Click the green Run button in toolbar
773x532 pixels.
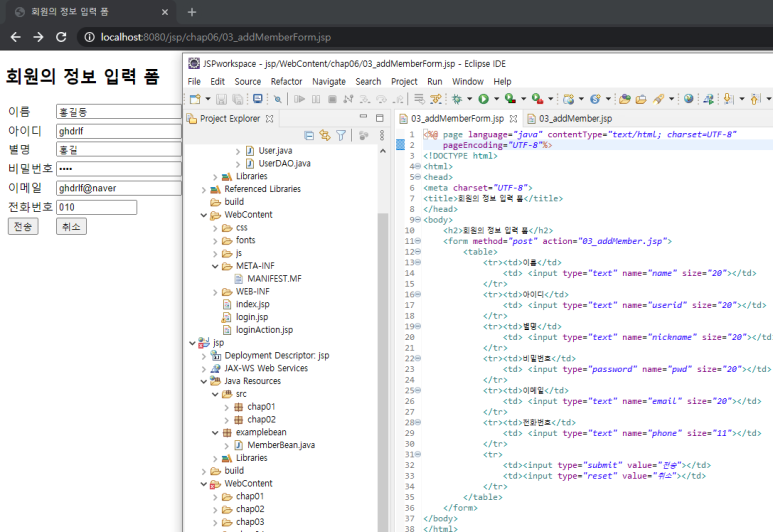click(484, 99)
